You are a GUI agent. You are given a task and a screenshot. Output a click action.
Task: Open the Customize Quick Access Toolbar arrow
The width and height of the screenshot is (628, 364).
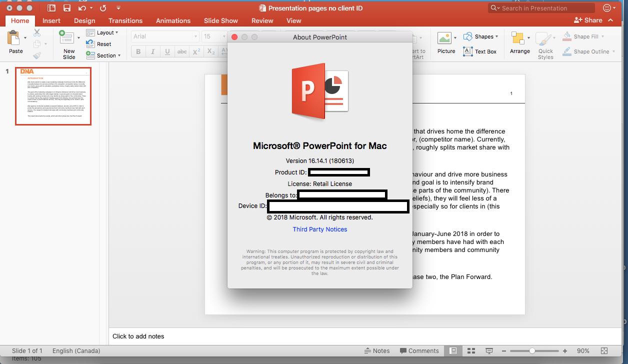click(x=118, y=8)
